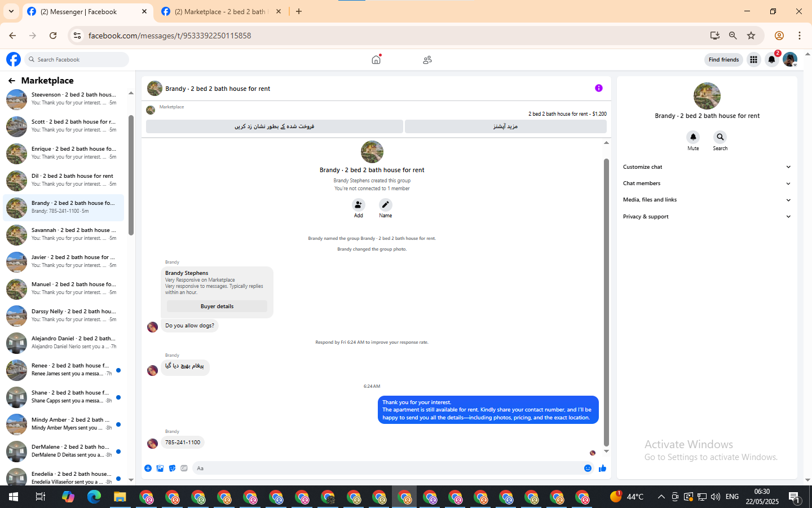Switch to the Marketplace 2 bed 2 bath tab

(221, 11)
